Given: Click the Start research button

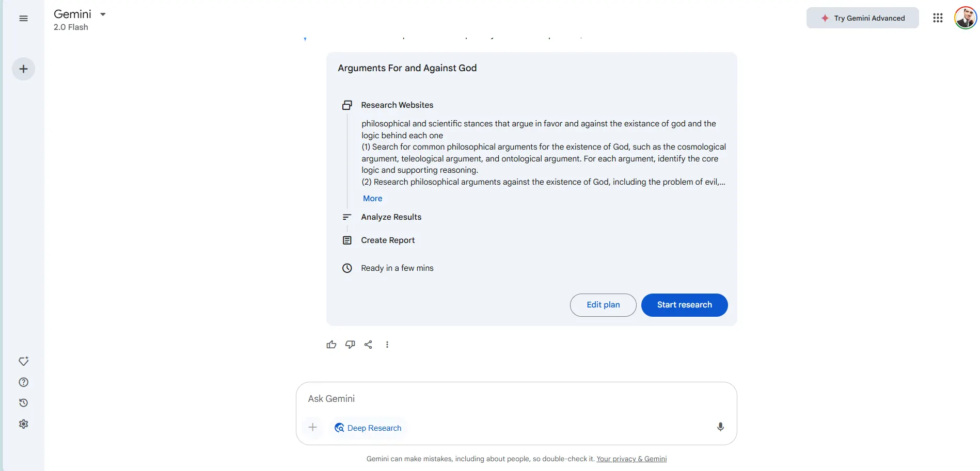Looking at the screenshot, I should coord(684,305).
